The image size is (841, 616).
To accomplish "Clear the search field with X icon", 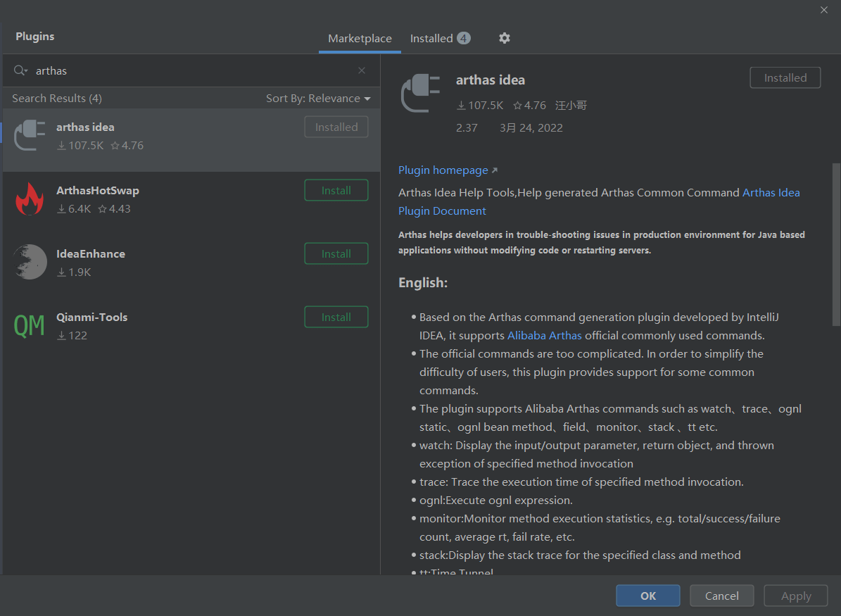I will (x=362, y=70).
